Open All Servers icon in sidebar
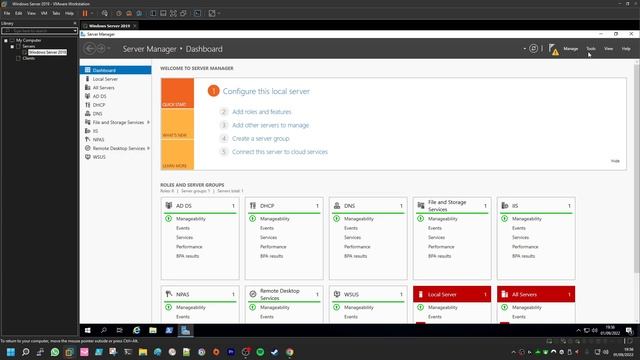Screen dimensions: 640x360 (87, 87)
